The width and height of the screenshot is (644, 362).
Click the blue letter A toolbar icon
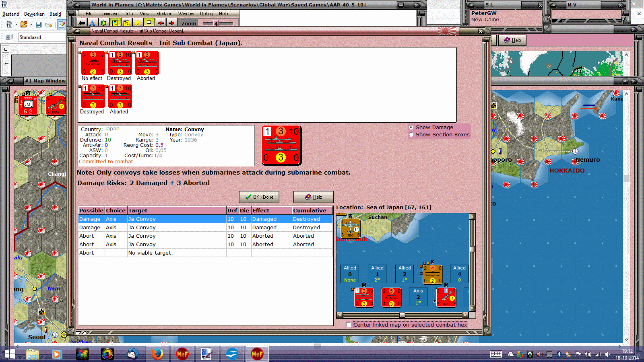coord(93,23)
